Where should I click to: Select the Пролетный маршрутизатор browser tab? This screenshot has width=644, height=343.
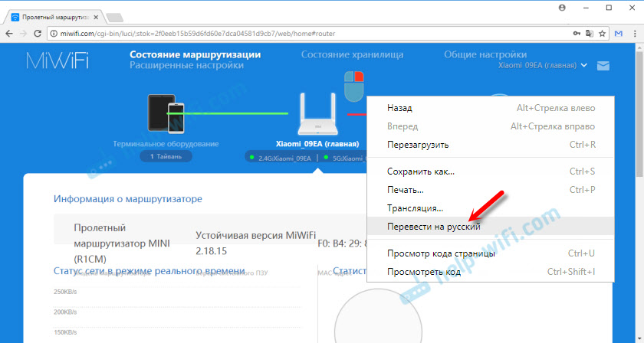click(54, 18)
